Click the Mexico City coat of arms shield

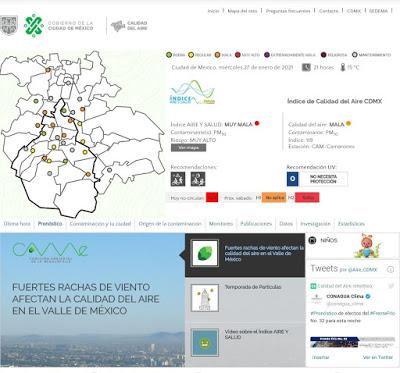pyautogui.click(x=8, y=25)
